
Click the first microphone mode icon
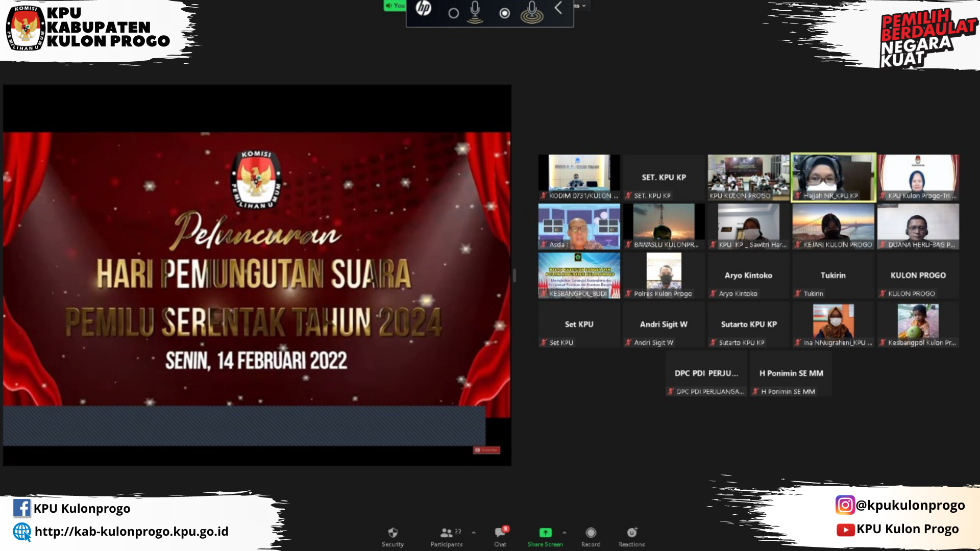coord(475,12)
